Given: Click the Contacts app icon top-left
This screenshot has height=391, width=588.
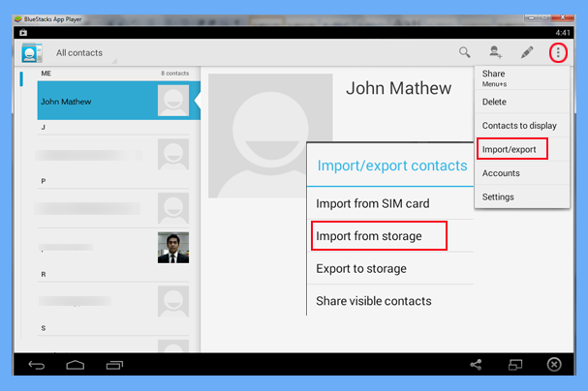Looking at the screenshot, I should click(x=32, y=53).
